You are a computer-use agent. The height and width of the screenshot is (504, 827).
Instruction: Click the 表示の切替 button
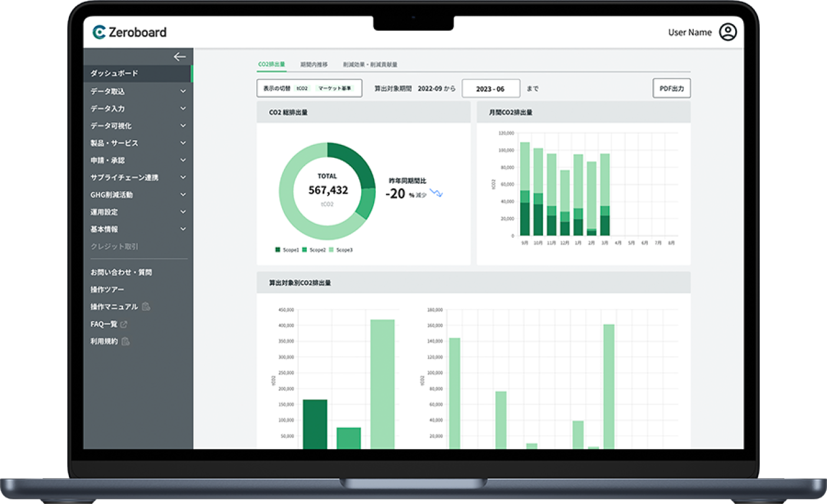coord(309,88)
